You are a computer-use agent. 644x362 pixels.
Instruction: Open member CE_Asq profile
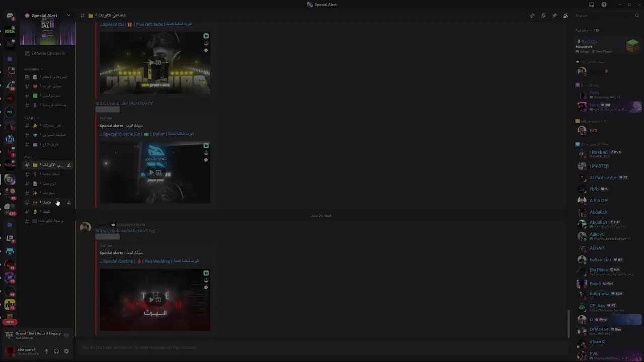coord(608,307)
